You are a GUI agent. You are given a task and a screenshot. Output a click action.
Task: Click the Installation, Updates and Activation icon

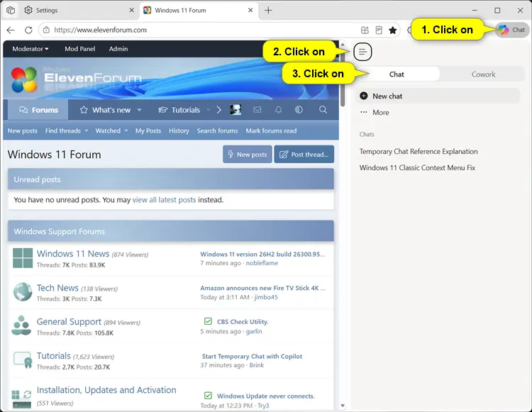tap(21, 399)
